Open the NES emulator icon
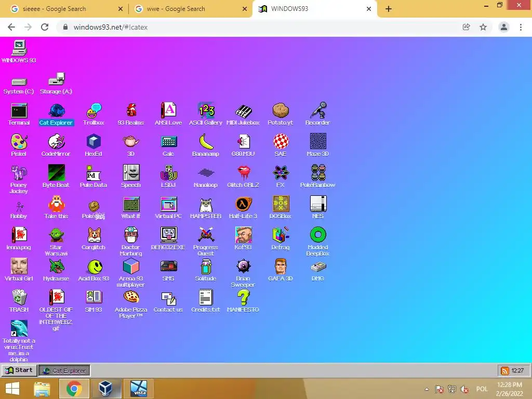 point(318,207)
